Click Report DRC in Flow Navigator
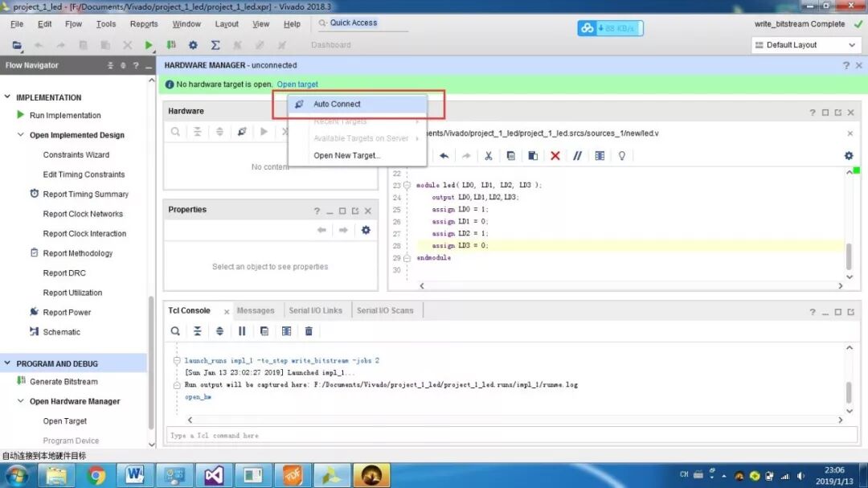 point(64,273)
